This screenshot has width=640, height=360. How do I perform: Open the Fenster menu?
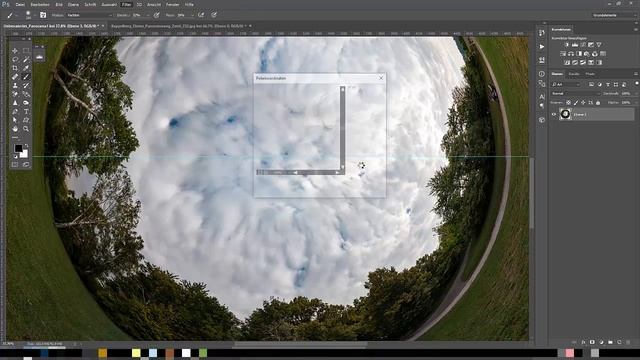(173, 4)
